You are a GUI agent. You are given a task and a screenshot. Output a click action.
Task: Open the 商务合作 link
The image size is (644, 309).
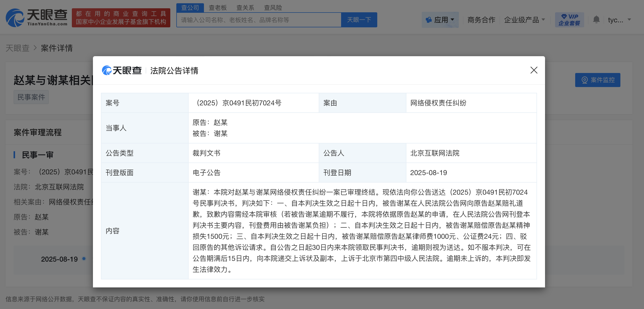click(x=481, y=20)
